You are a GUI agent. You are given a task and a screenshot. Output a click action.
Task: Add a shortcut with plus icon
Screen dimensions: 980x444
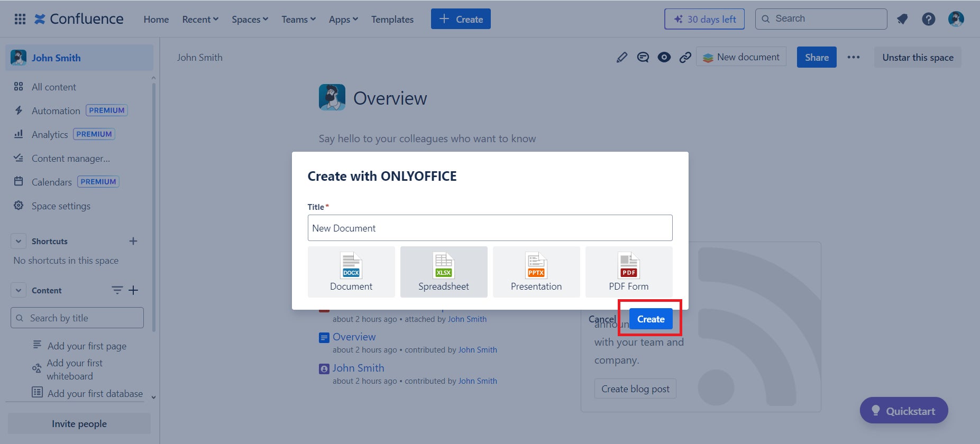coord(133,241)
